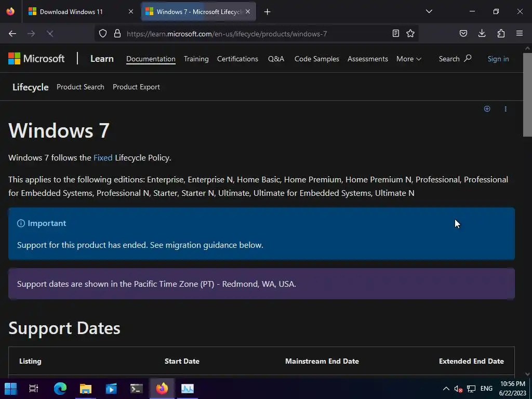Open the Certifications menu item
This screenshot has height=399, width=532.
[x=237, y=59]
